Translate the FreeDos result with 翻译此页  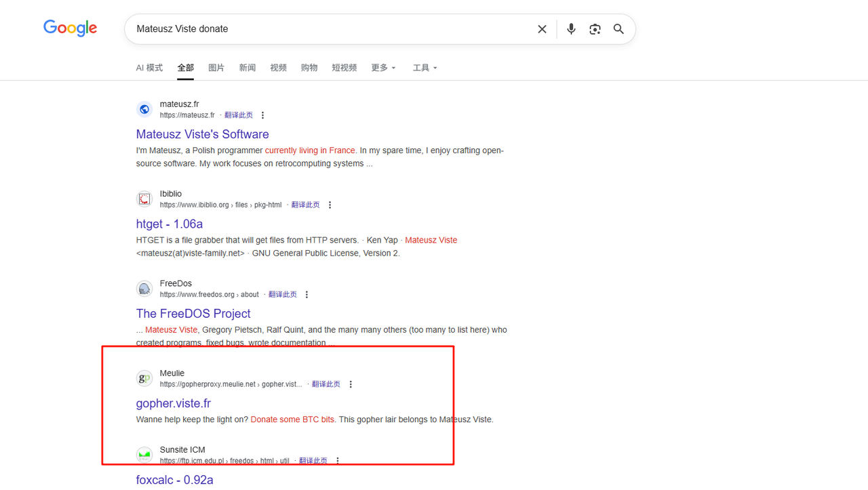[x=283, y=295]
